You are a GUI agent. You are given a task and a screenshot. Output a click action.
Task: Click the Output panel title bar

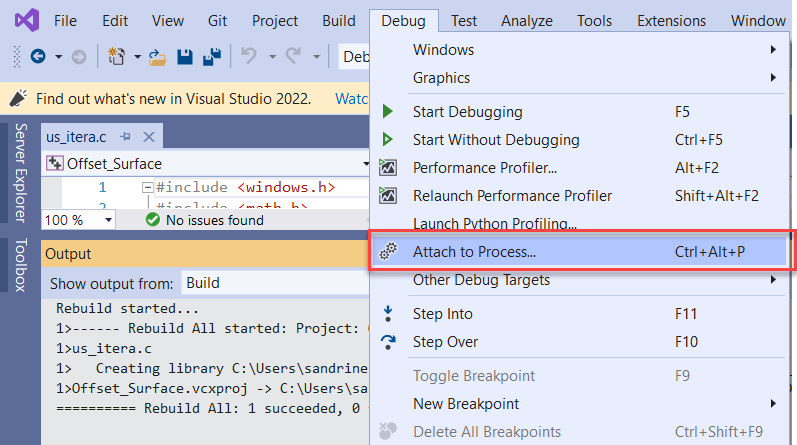205,253
